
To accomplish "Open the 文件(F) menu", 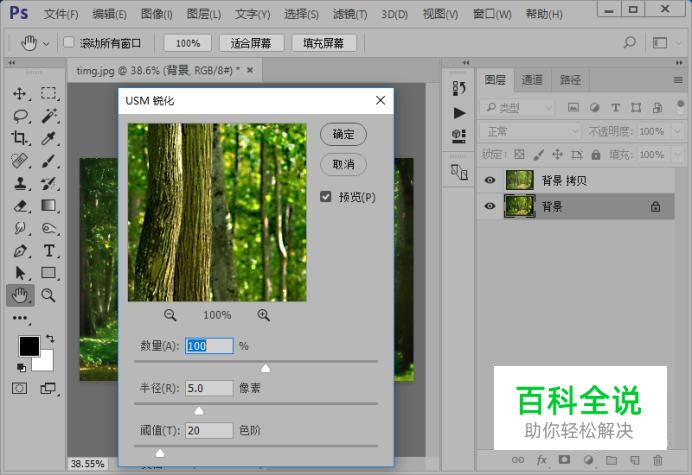I will pyautogui.click(x=61, y=14).
